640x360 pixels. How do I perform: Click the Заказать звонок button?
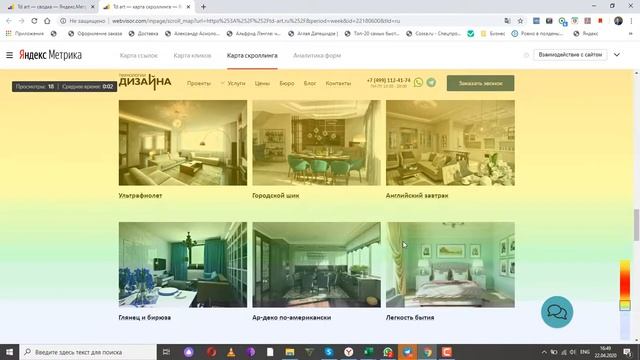point(480,83)
